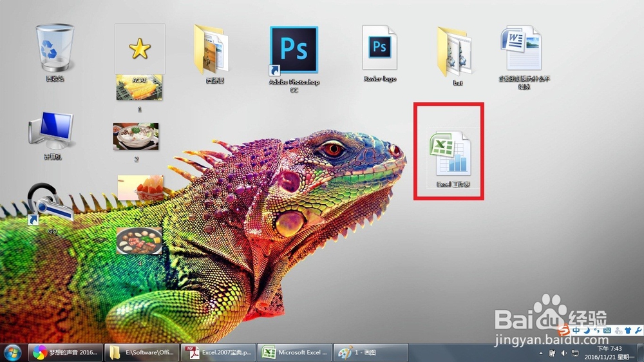This screenshot has width=644, height=362.
Task: Click the Sogou S logo on IME bar
Action: pos(564,330)
